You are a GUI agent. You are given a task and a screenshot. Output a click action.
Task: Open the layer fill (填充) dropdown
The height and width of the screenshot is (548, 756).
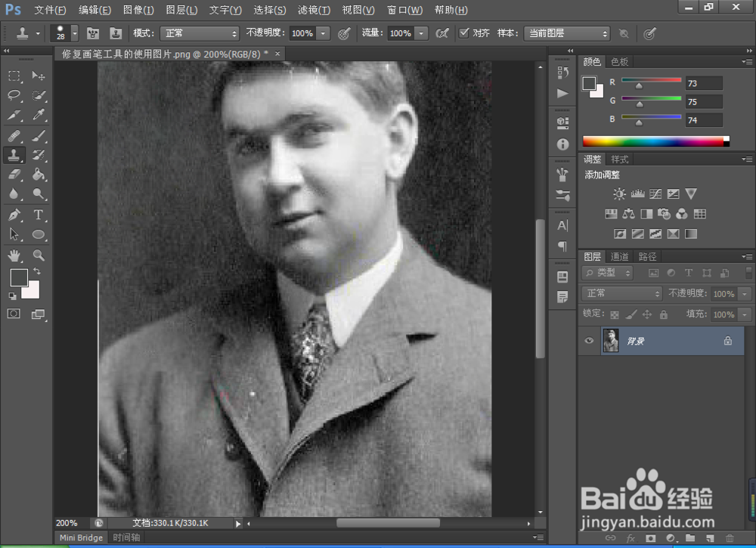click(745, 314)
